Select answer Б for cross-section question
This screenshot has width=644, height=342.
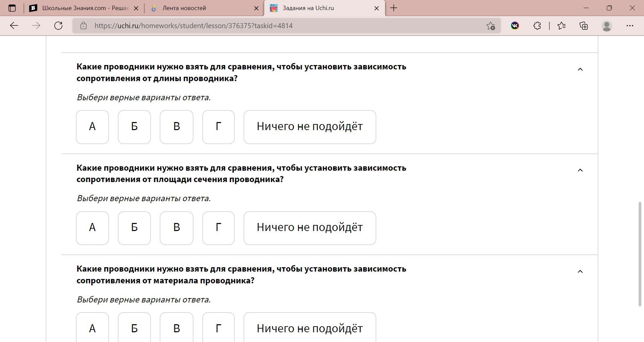coord(134,228)
